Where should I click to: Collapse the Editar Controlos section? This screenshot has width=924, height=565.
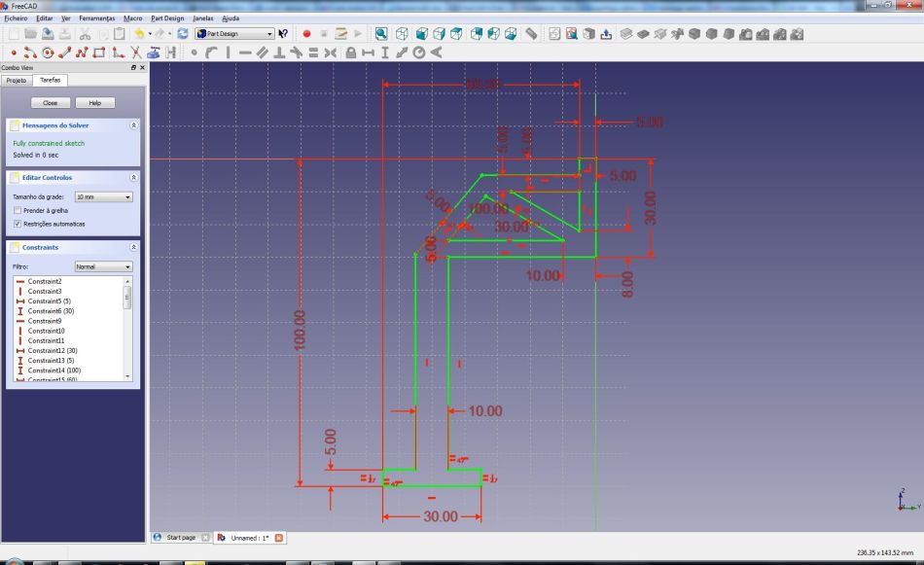[134, 177]
